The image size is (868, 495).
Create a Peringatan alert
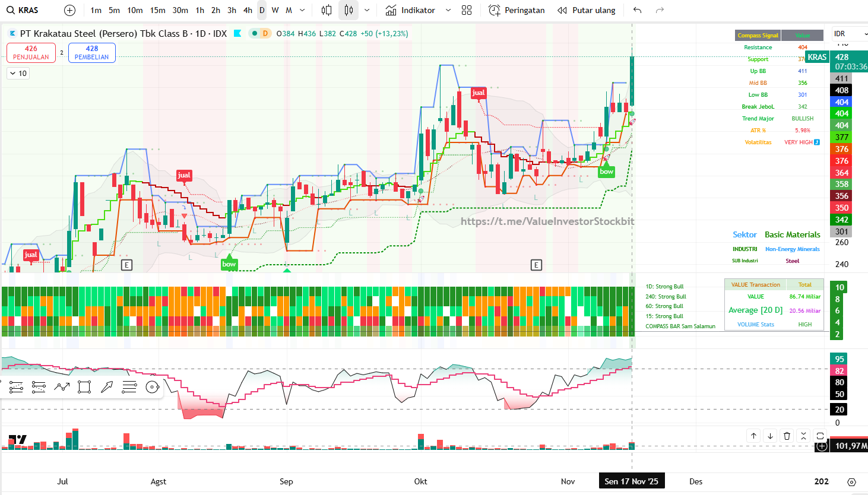(x=517, y=10)
